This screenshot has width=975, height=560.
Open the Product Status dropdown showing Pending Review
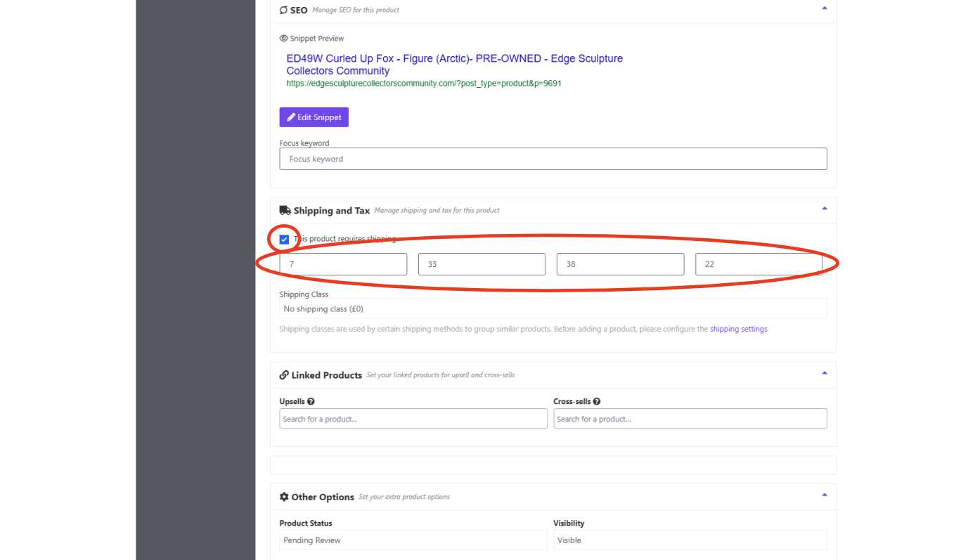(413, 540)
